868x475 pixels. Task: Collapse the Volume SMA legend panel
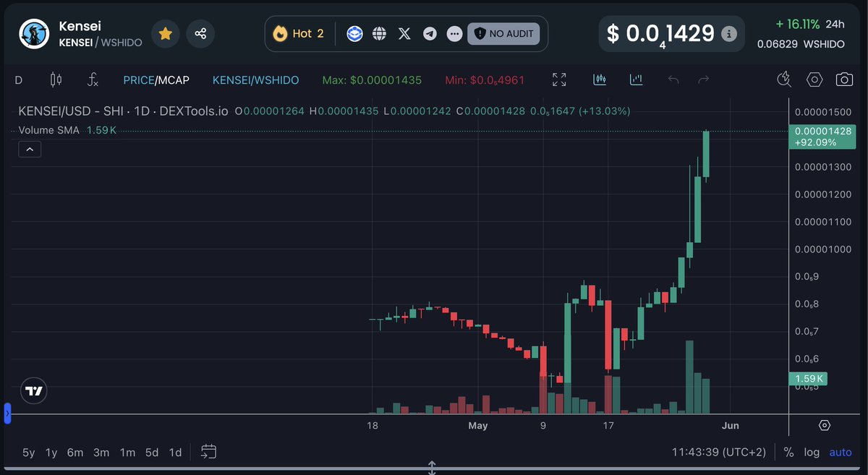click(30, 149)
